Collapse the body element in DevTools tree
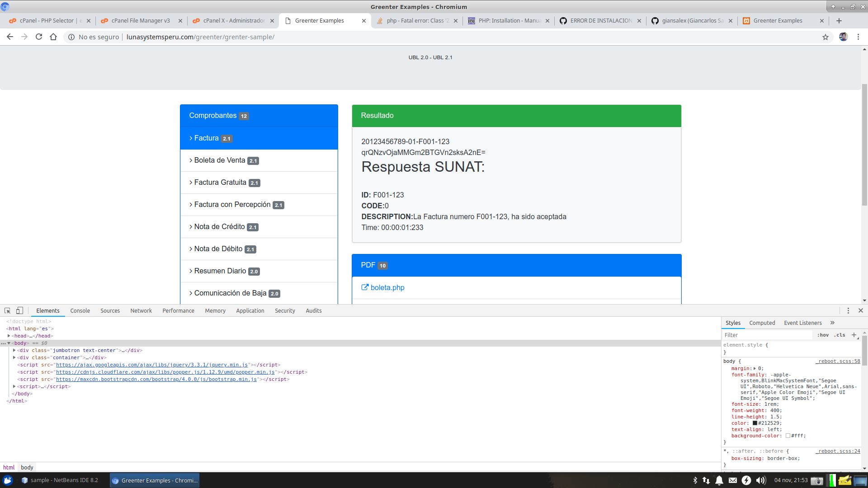Image resolution: width=868 pixels, height=488 pixels. pos(8,343)
